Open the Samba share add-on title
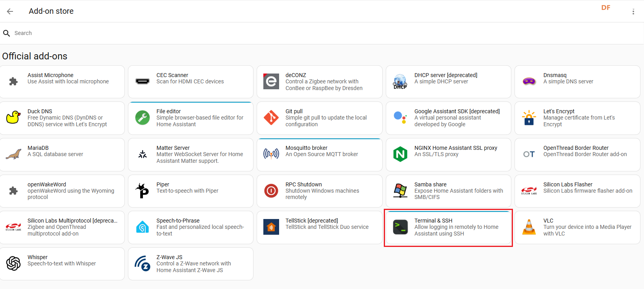644x289 pixels. (431, 184)
